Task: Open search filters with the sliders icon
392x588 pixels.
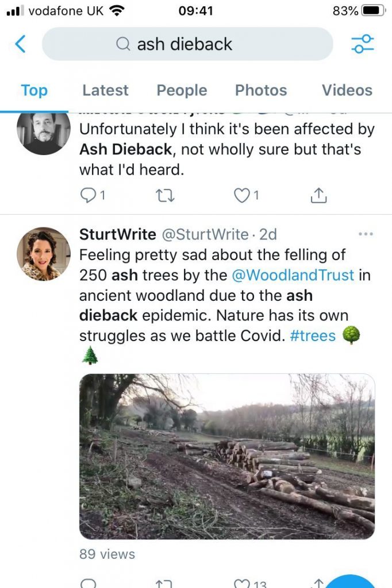Action: pyautogui.click(x=362, y=44)
